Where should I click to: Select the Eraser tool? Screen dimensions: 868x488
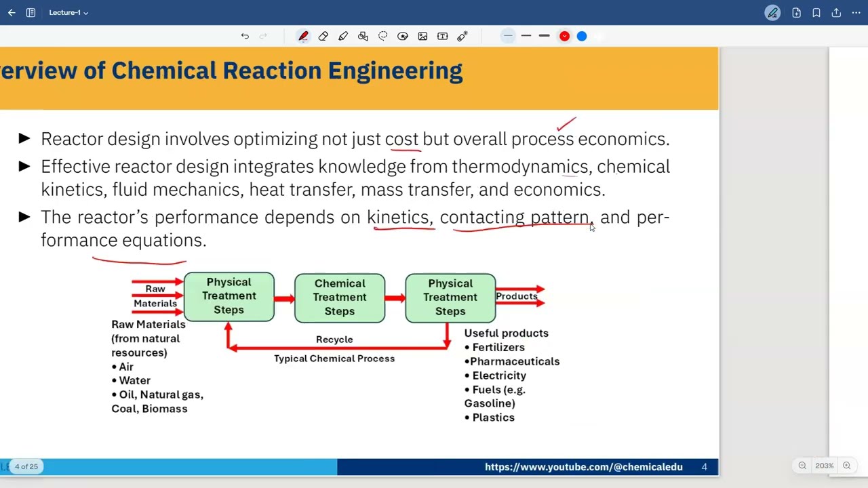tap(323, 36)
